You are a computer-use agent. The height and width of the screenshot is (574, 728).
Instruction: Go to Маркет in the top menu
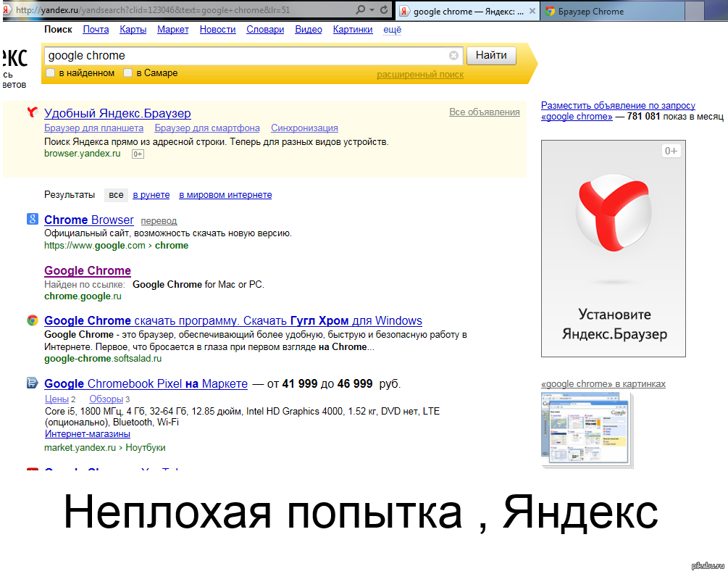point(172,29)
